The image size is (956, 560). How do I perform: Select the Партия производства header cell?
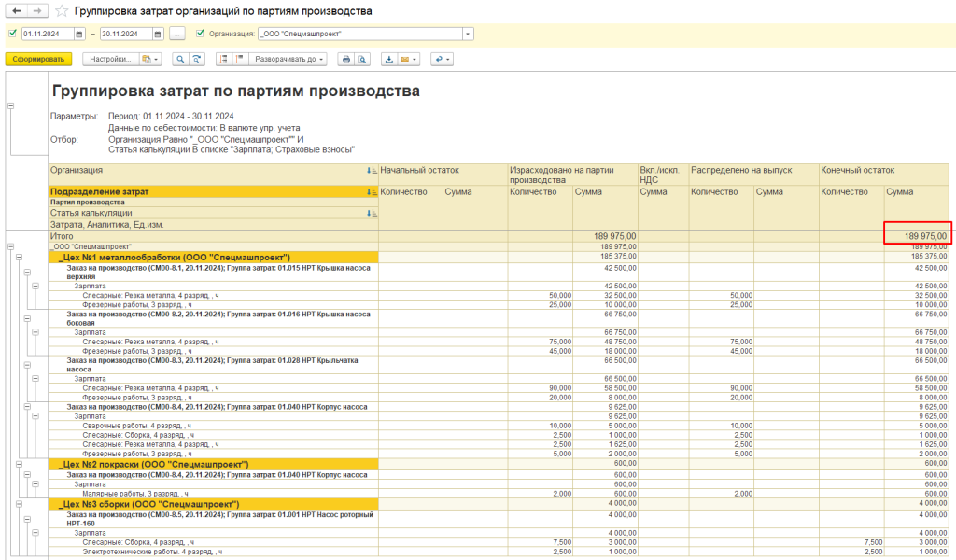click(x=214, y=203)
